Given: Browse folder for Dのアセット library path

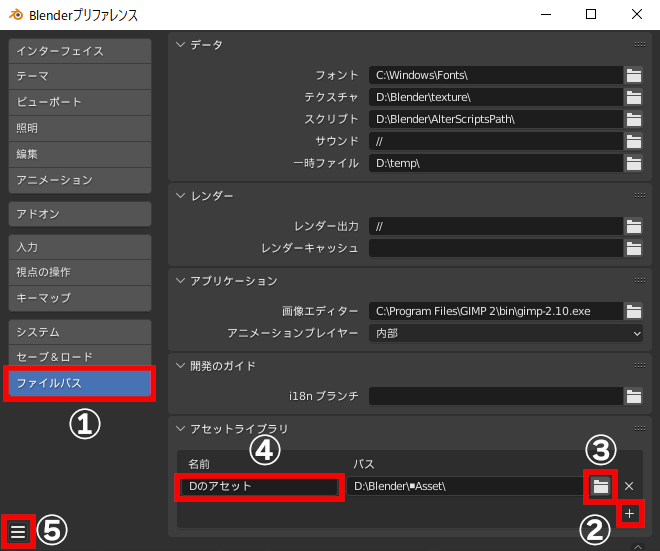Looking at the screenshot, I should click(601, 487).
